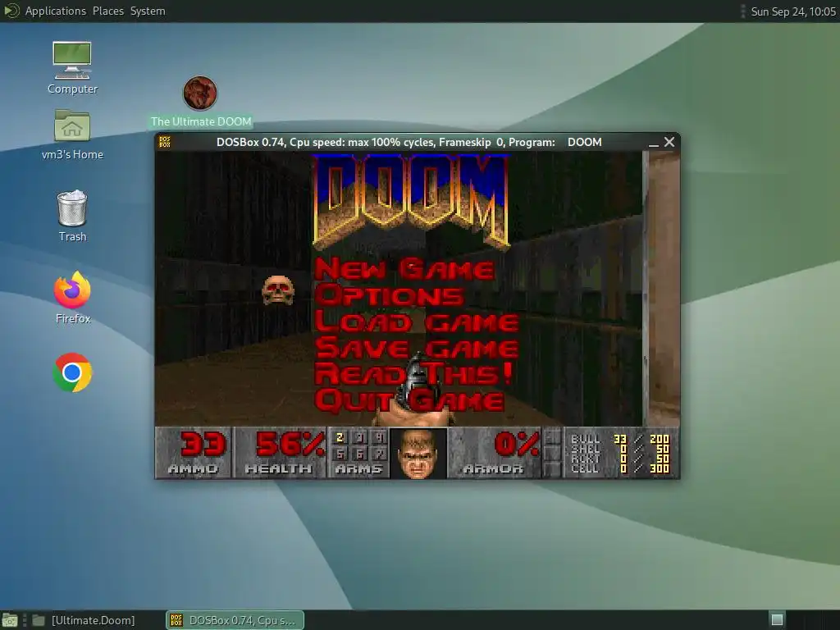The height and width of the screenshot is (630, 840).
Task: Click weapon slot 2 in the ARMS panel
Action: [340, 438]
